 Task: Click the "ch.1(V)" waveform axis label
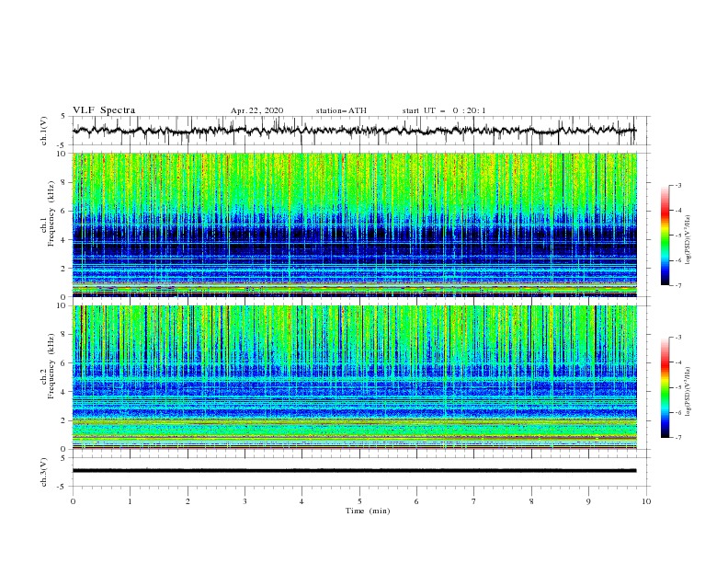(44, 131)
